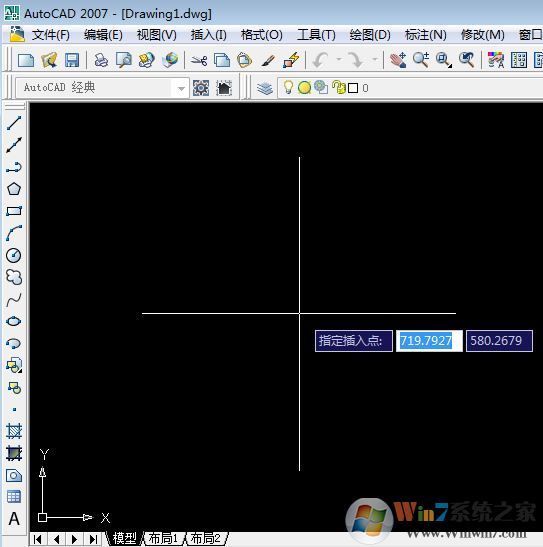Toggle layer 0 viewport freeze icon
Image resolution: width=543 pixels, height=547 pixels.
pyautogui.click(x=321, y=87)
